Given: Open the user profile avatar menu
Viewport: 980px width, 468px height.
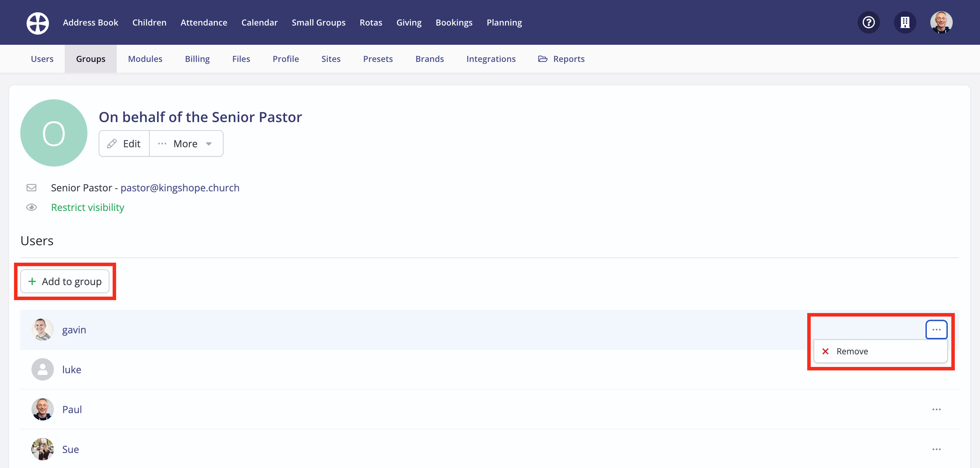Looking at the screenshot, I should [941, 22].
